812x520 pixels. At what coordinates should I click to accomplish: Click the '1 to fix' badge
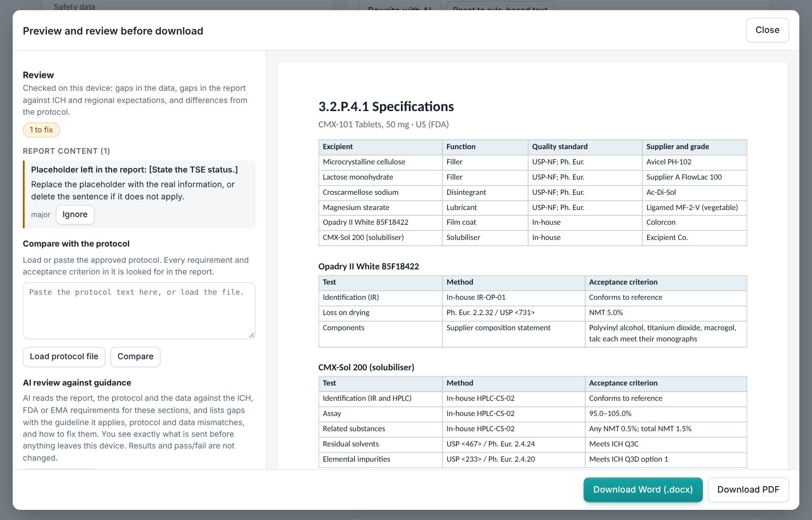click(x=42, y=130)
